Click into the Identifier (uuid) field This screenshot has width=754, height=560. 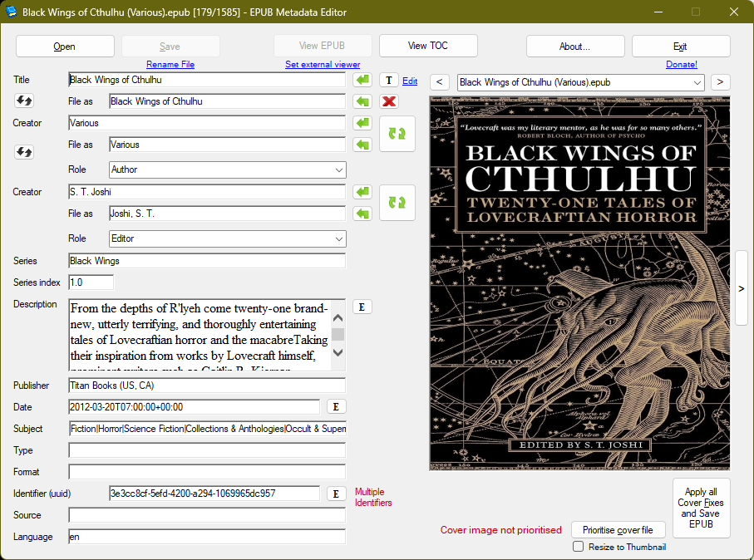[x=214, y=494]
